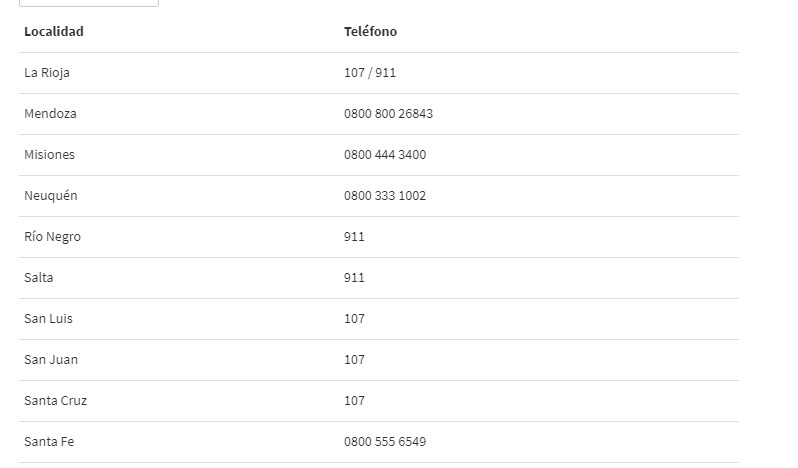This screenshot has height=468, width=798.
Task: Click the Mendoza locality name
Action: [50, 114]
